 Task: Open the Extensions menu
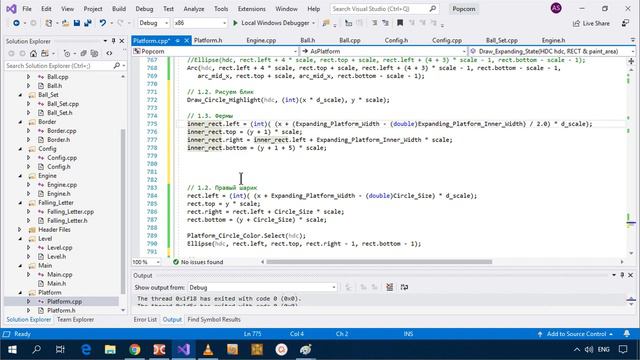[x=251, y=9]
